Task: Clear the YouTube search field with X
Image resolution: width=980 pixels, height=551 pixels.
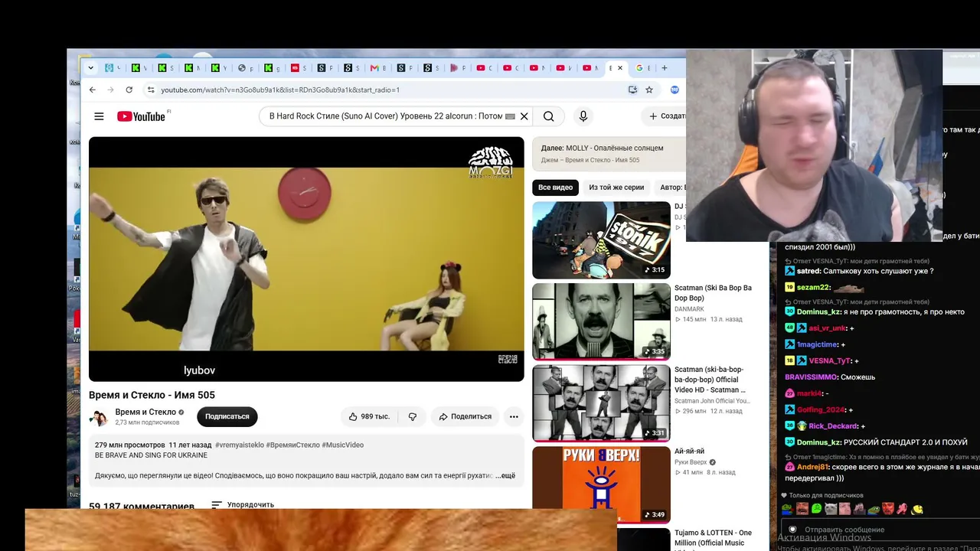Action: [x=524, y=116]
